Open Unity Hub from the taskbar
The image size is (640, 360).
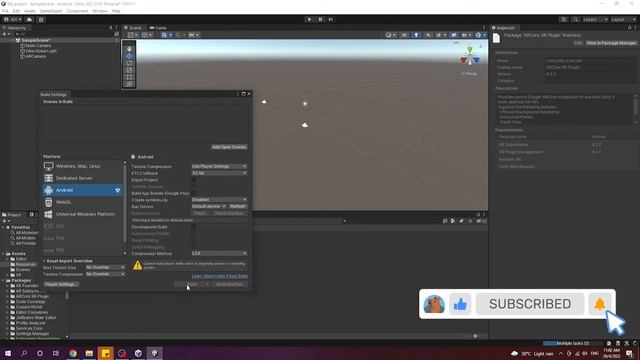[138, 353]
